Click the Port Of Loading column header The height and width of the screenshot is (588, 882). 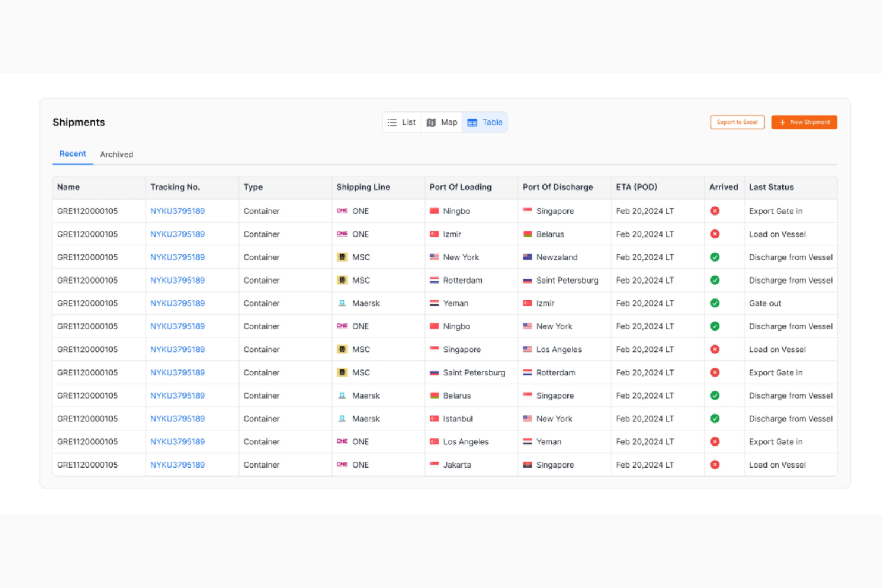(x=471, y=187)
